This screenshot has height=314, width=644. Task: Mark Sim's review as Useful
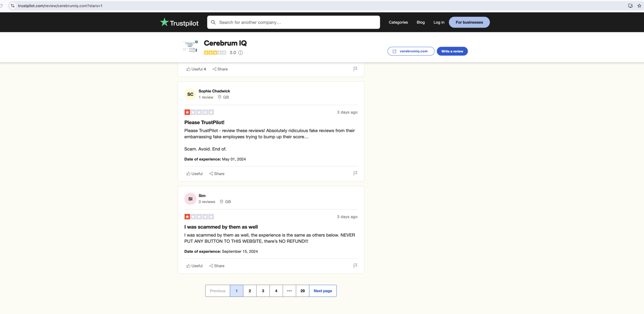click(194, 266)
